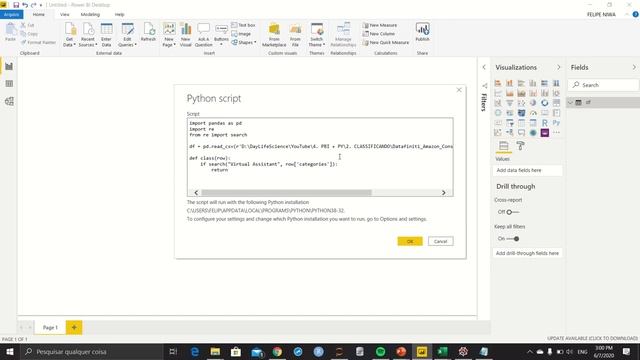This screenshot has height=360, width=640.
Task: Select the Area chart visual
Action: (x=510, y=93)
